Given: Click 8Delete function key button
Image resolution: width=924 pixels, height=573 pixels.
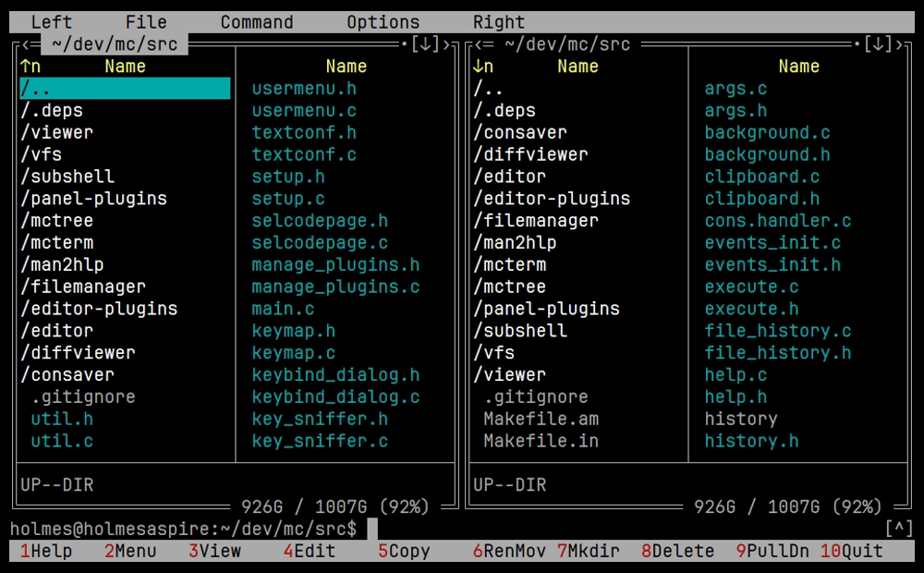Looking at the screenshot, I should (x=677, y=551).
